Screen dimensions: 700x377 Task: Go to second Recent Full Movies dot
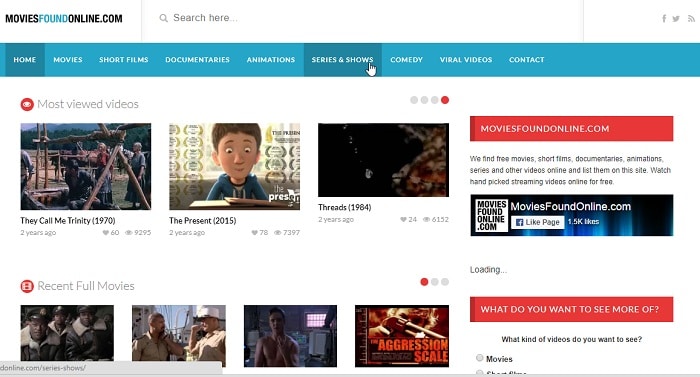pyautogui.click(x=434, y=282)
